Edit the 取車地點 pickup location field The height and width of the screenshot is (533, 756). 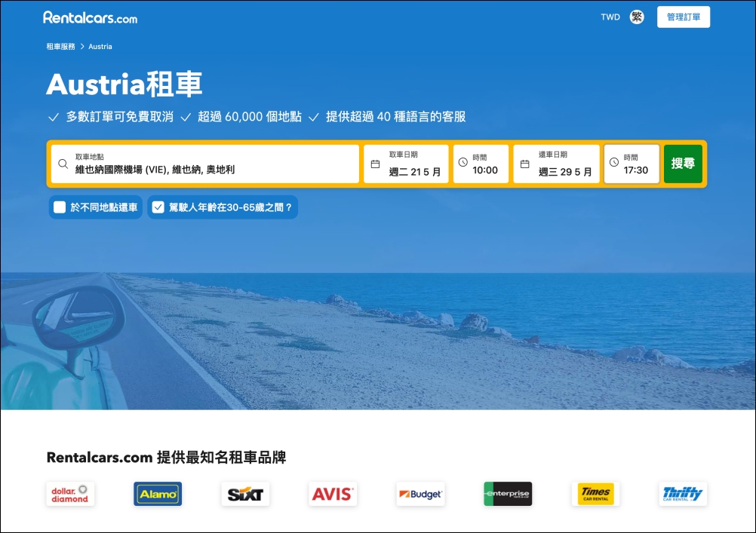205,164
